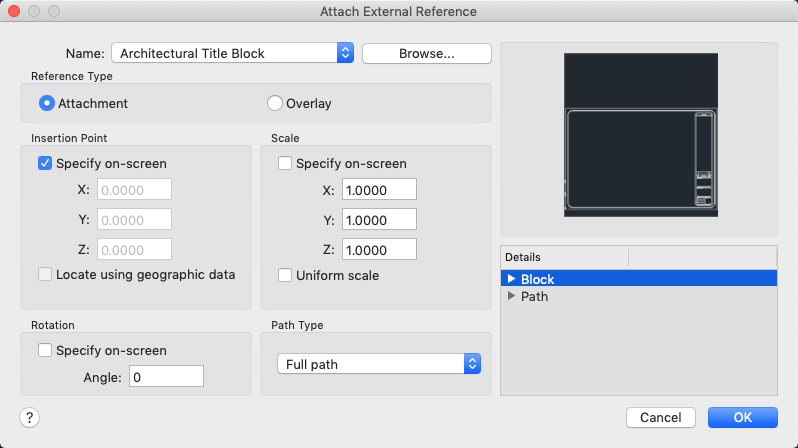Click the title block preview thumbnail
This screenshot has height=448, width=798.
[639, 135]
